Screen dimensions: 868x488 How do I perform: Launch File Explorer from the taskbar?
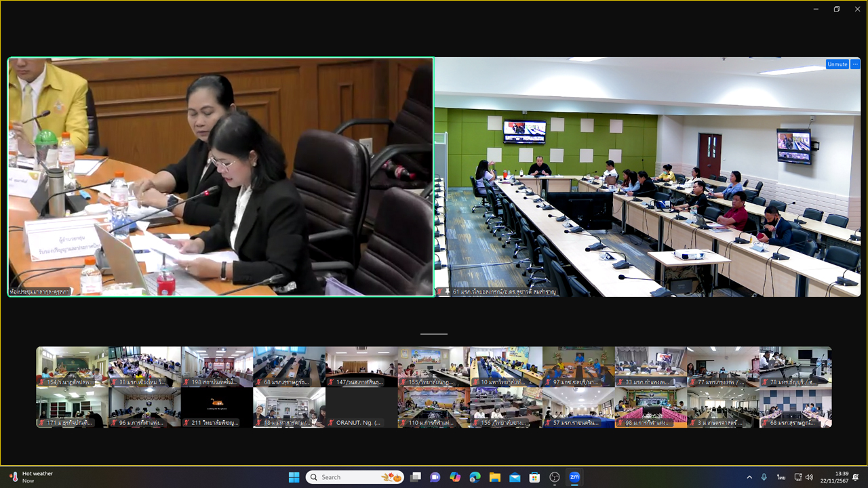point(494,477)
